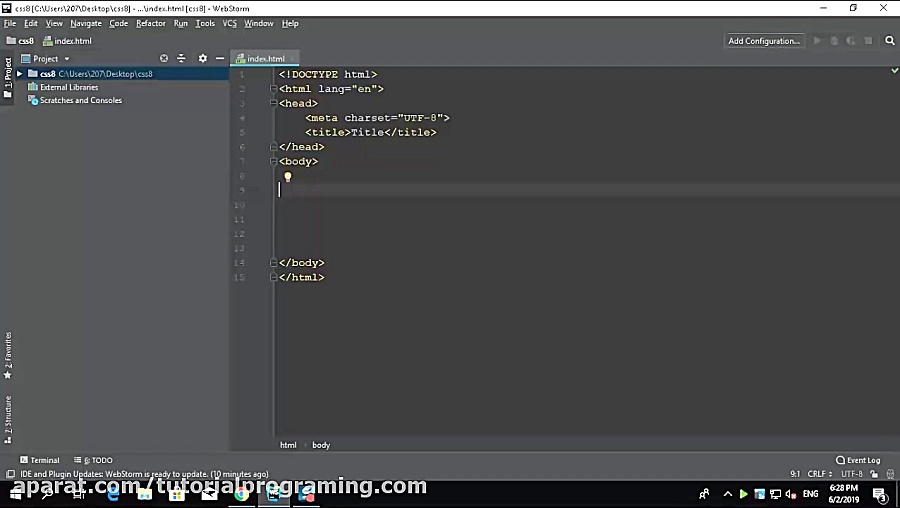Click the <!DOCTYPE html> code line

(328, 75)
